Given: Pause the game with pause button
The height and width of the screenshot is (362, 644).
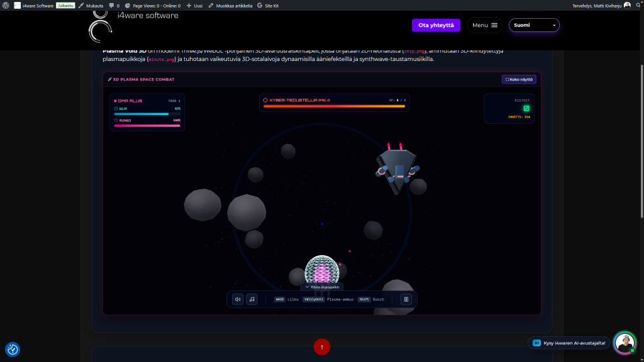Looking at the screenshot, I should pos(406,299).
